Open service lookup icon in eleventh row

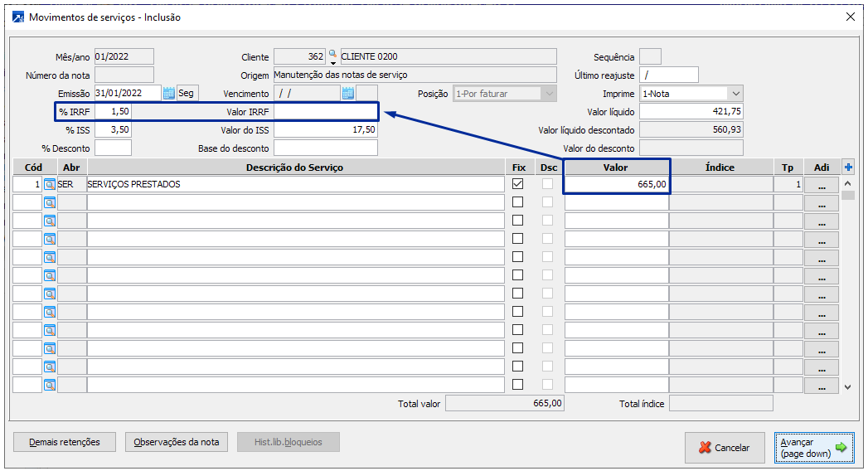tap(50, 367)
